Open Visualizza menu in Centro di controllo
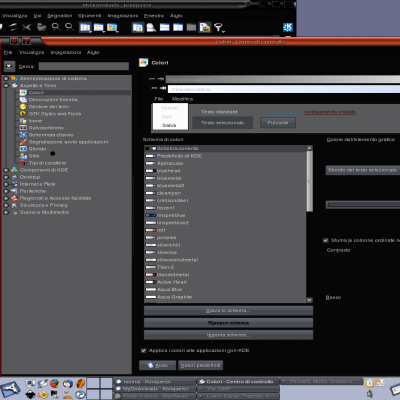The height and width of the screenshot is (400, 400). pos(31,52)
